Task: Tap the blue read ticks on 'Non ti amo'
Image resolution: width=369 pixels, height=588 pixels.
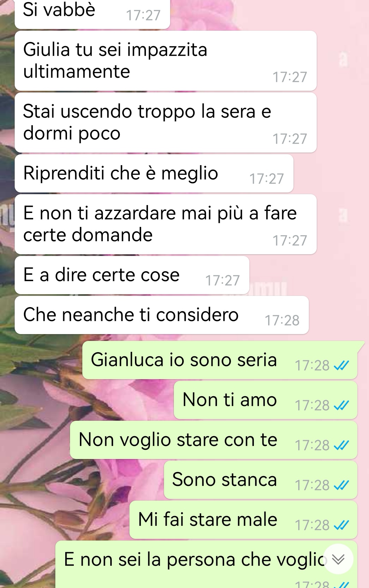Action: [x=341, y=406]
